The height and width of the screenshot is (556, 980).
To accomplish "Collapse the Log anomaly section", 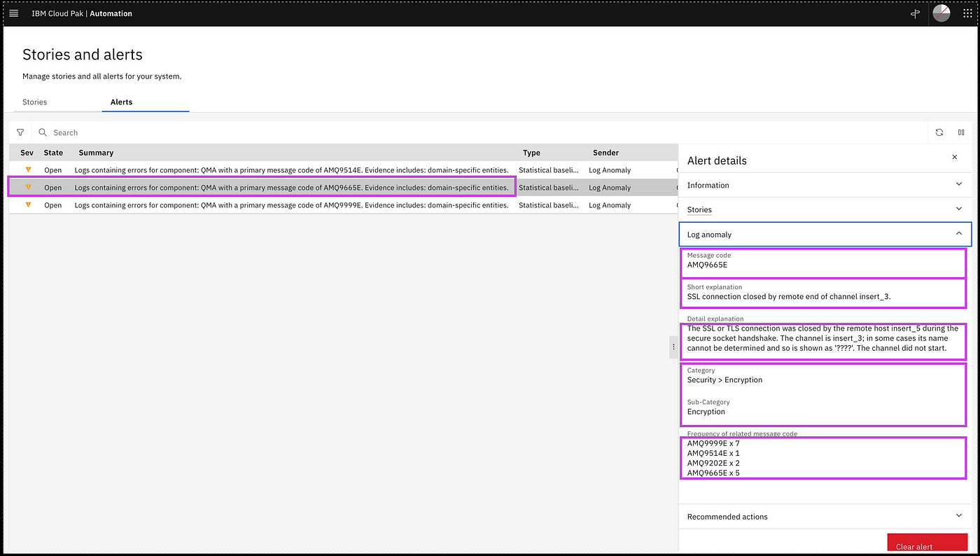I will 825,234.
